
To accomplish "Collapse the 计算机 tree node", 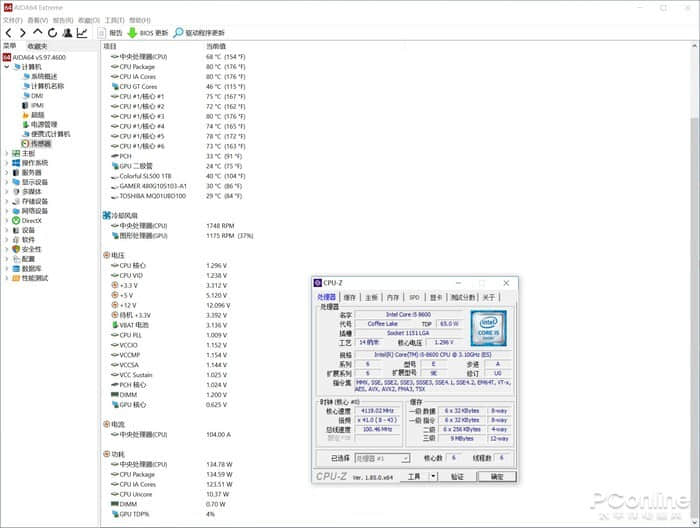I will [7, 67].
